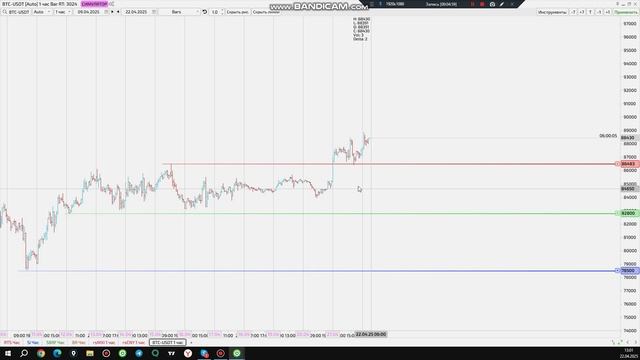Click the Скрыть рис. button
The width and height of the screenshot is (640, 360).
238,12
